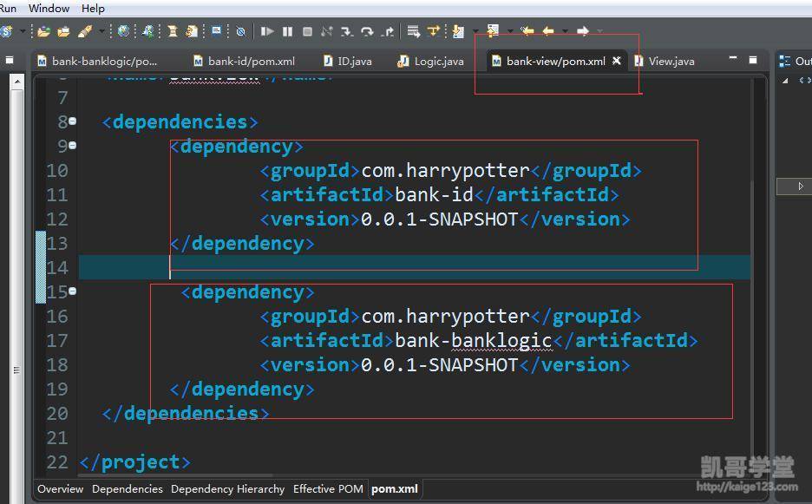Collapse second dependency fold on line 15
The image size is (812, 504).
(73, 291)
